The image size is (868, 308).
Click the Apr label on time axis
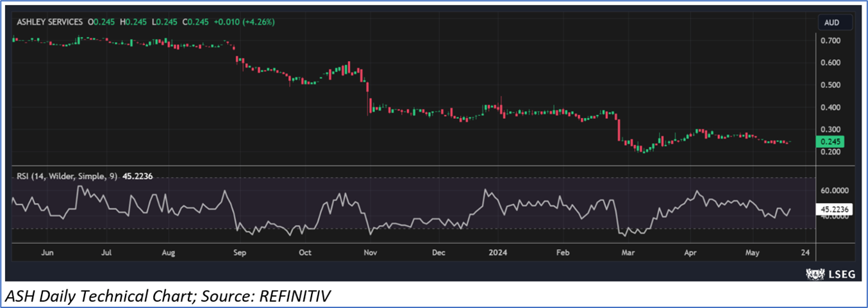691,253
